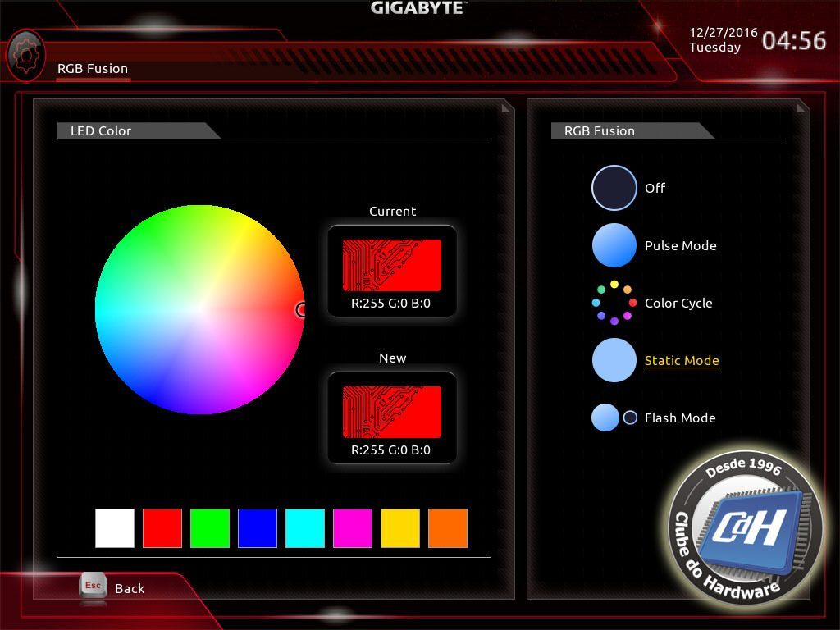Click the Tuesday weekday text
Screen dimensions: 840x630
coord(714,47)
